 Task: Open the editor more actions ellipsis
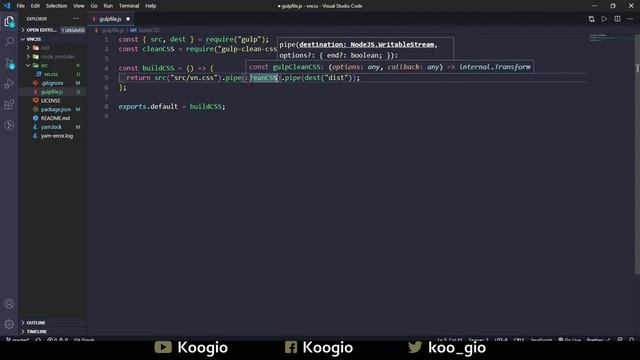(630, 19)
